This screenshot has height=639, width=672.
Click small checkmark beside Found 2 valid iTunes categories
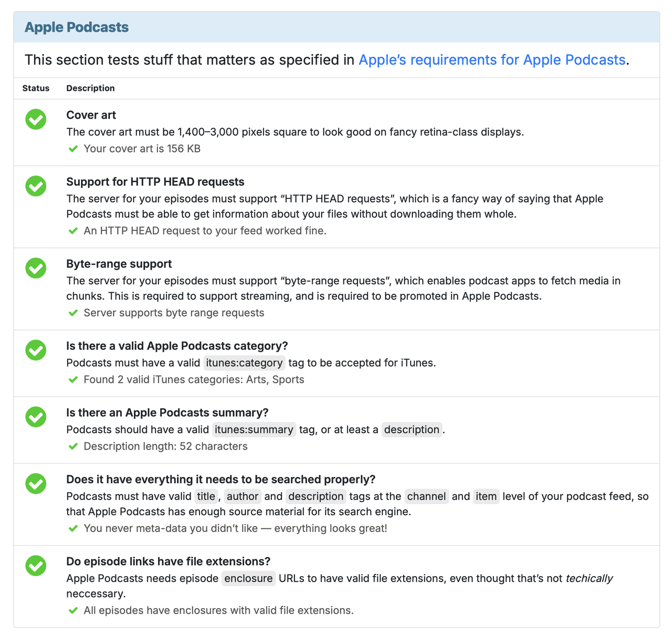[x=73, y=380]
